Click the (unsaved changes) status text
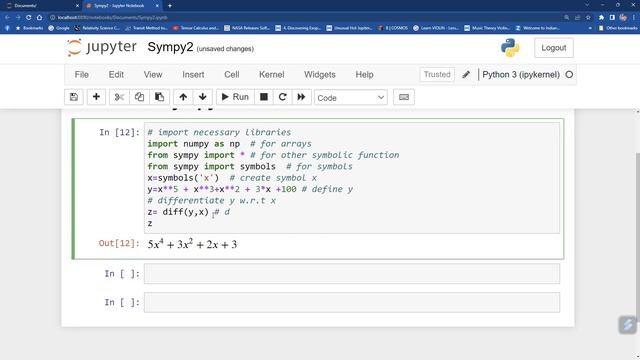Image resolution: width=640 pixels, height=360 pixels. [225, 49]
